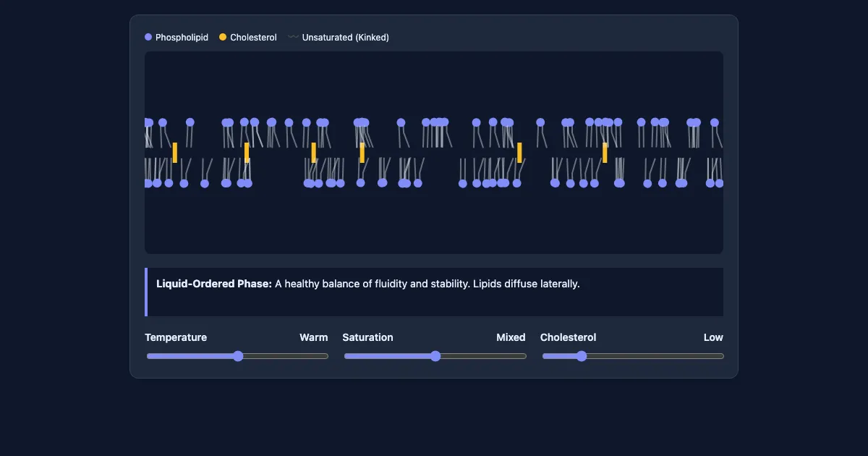Click the Cholesterol slider label
This screenshot has width=868, height=456.
click(x=568, y=337)
